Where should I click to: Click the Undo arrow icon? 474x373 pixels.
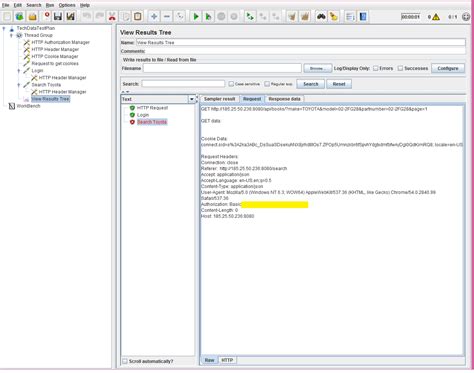click(x=87, y=16)
